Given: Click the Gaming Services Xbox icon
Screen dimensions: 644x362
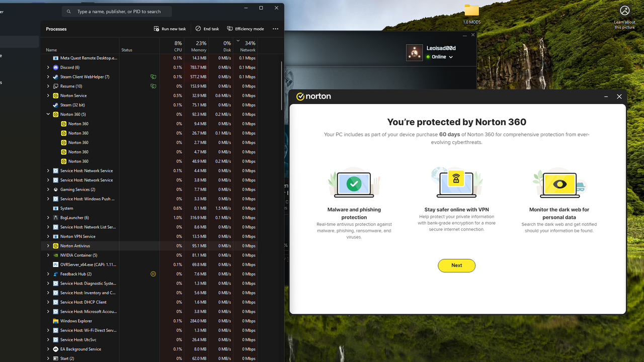Looking at the screenshot, I should 55,190.
